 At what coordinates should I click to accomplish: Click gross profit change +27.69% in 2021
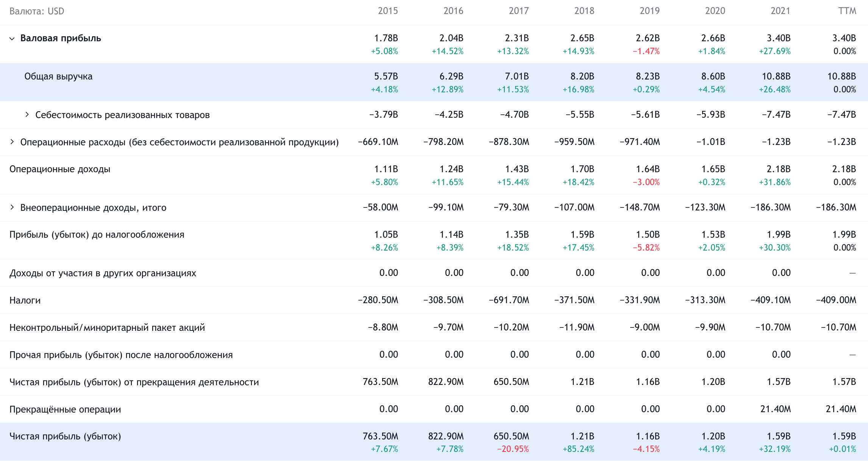point(775,51)
